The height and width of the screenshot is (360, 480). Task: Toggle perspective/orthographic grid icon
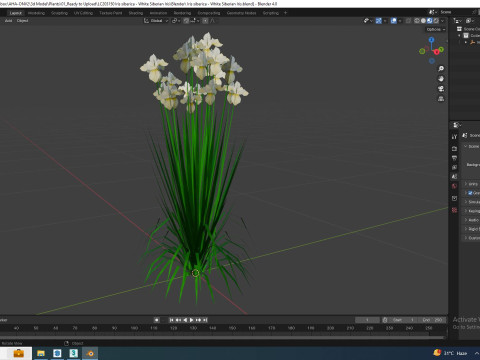(x=441, y=99)
